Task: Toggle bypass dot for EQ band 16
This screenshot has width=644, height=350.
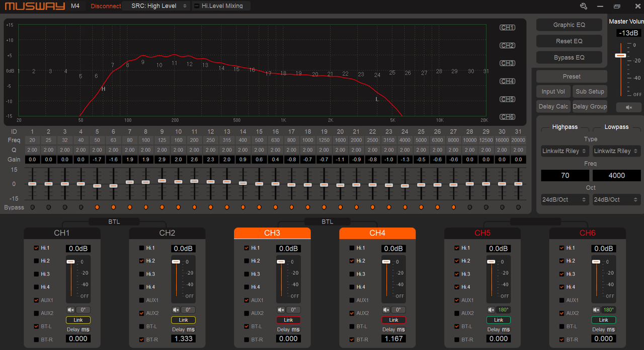Action: pyautogui.click(x=275, y=207)
